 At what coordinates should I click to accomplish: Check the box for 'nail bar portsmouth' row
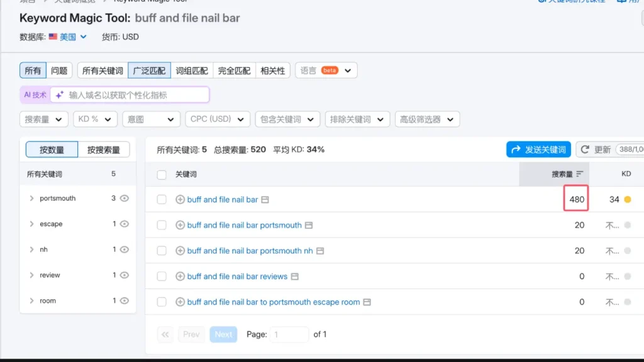click(162, 225)
